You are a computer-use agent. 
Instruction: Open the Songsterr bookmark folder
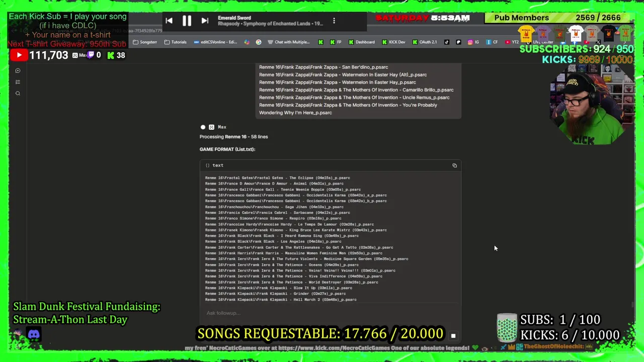[x=145, y=42]
